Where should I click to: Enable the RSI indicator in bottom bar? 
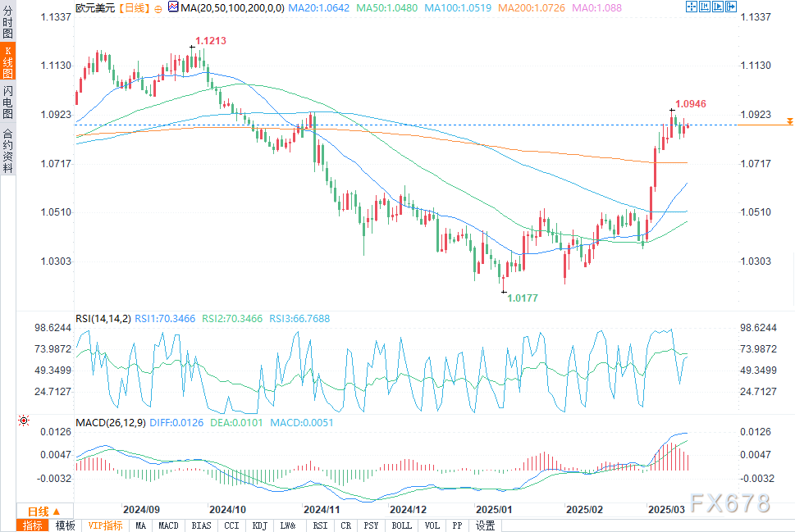[320, 525]
